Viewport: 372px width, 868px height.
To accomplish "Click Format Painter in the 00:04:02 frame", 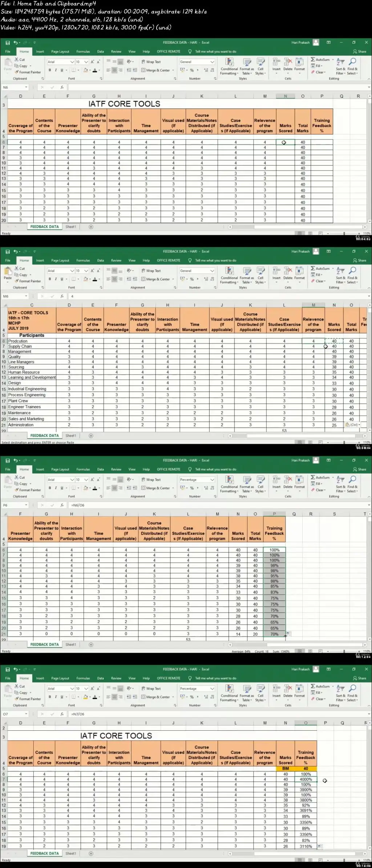I will (x=28, y=72).
